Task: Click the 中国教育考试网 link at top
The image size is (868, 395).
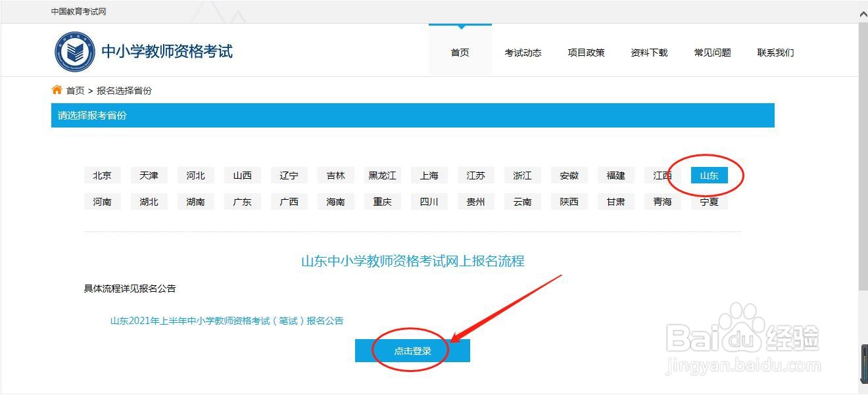Action: [x=78, y=11]
